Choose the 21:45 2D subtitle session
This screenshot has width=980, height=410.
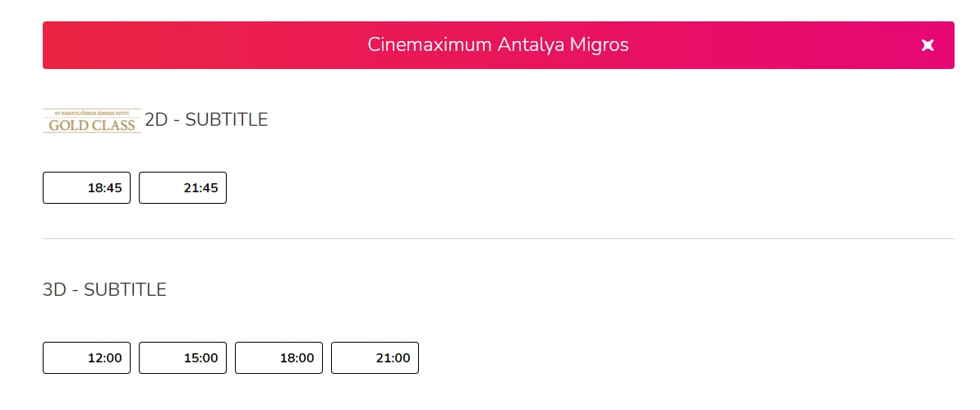(x=182, y=187)
